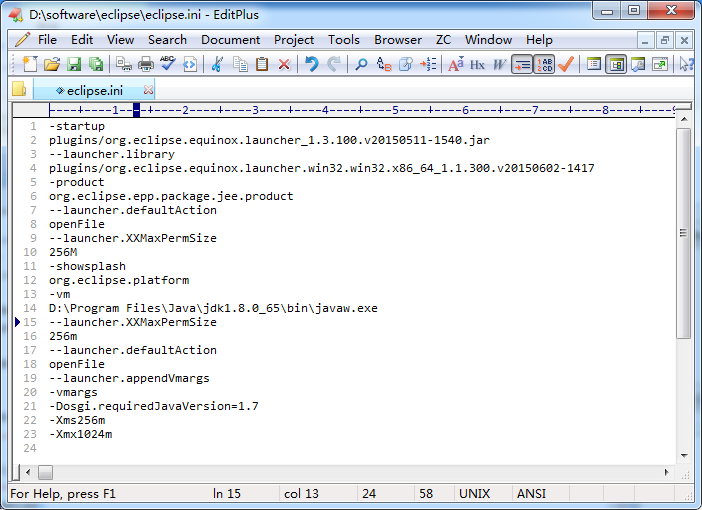Click the UNIX line-ending indicator in status bar
Viewport: 702px width, 510px height.
(474, 494)
